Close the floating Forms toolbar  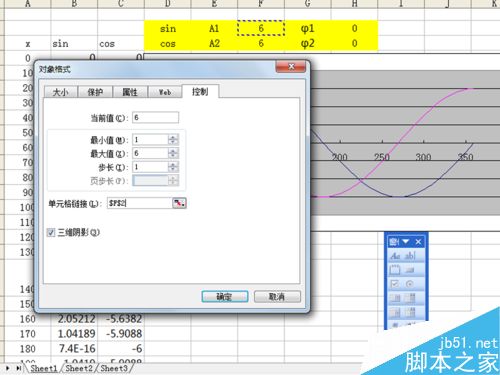click(x=419, y=242)
